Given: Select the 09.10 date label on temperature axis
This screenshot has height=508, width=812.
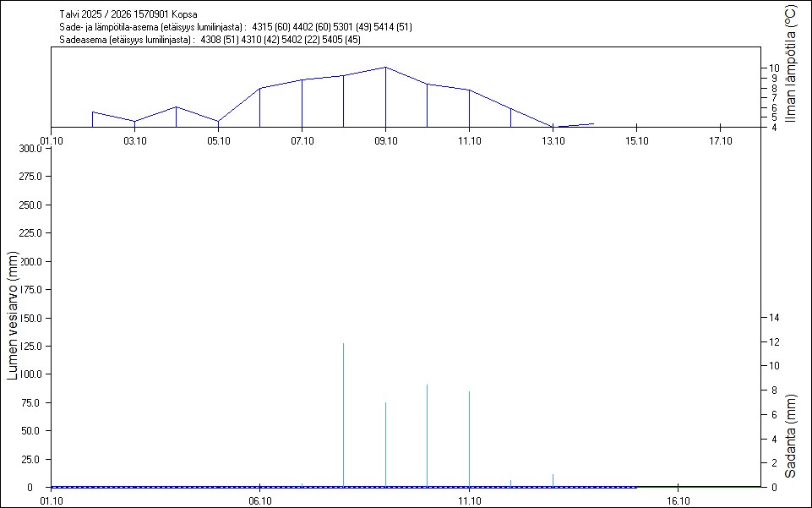Looking at the screenshot, I should pyautogui.click(x=385, y=140).
